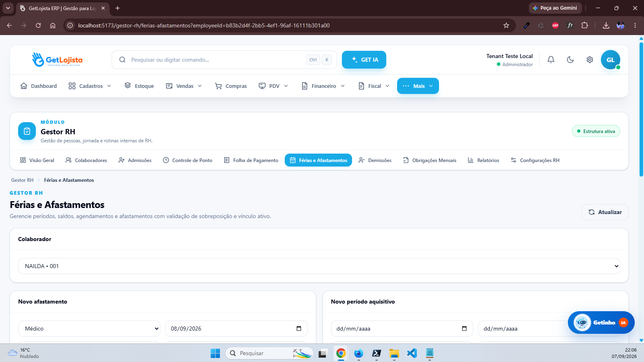Open Getinho IA chat assistant

[x=601, y=322]
